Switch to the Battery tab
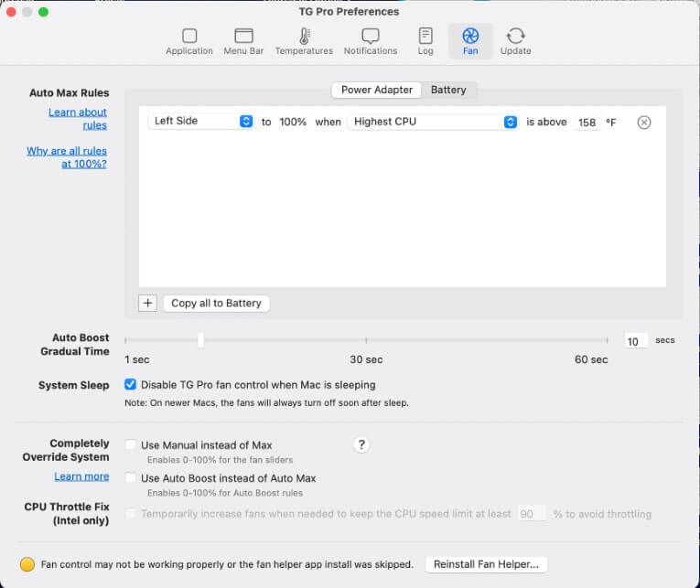Viewport: 700px width, 588px height. (448, 91)
